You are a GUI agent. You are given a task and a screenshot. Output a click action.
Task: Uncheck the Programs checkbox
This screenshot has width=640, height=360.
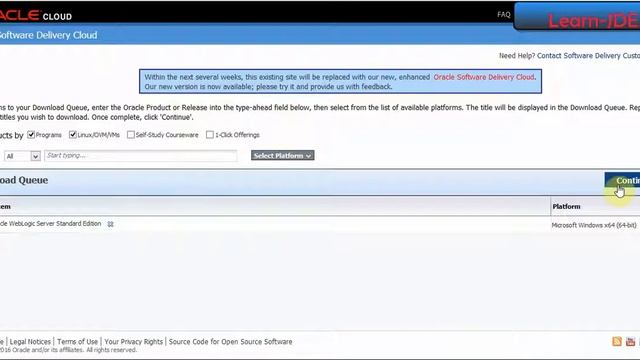point(31,134)
